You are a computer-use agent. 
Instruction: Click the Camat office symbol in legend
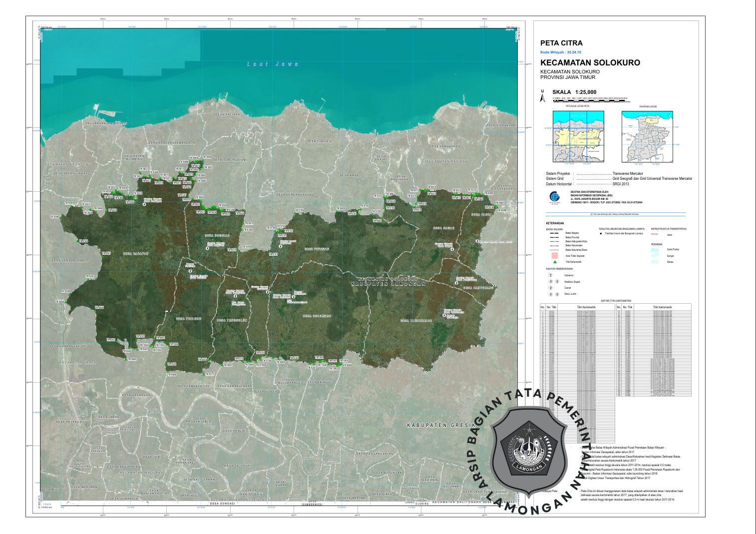551,288
